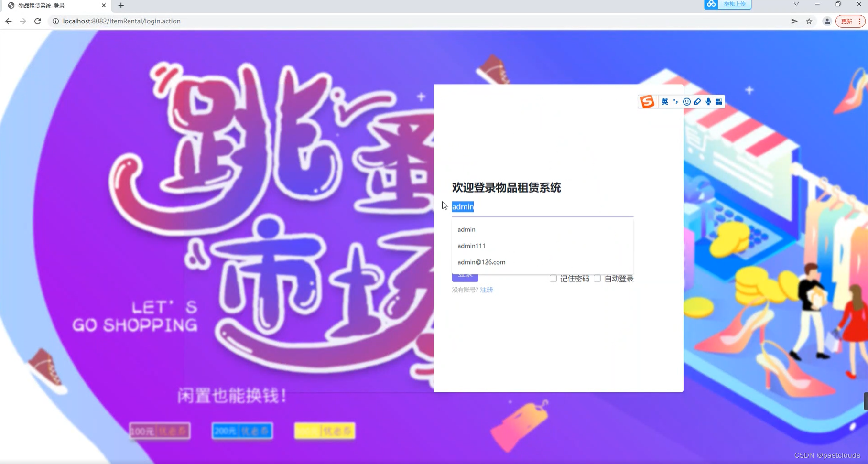The height and width of the screenshot is (464, 868).
Task: Click the 注册 registration link
Action: click(487, 290)
